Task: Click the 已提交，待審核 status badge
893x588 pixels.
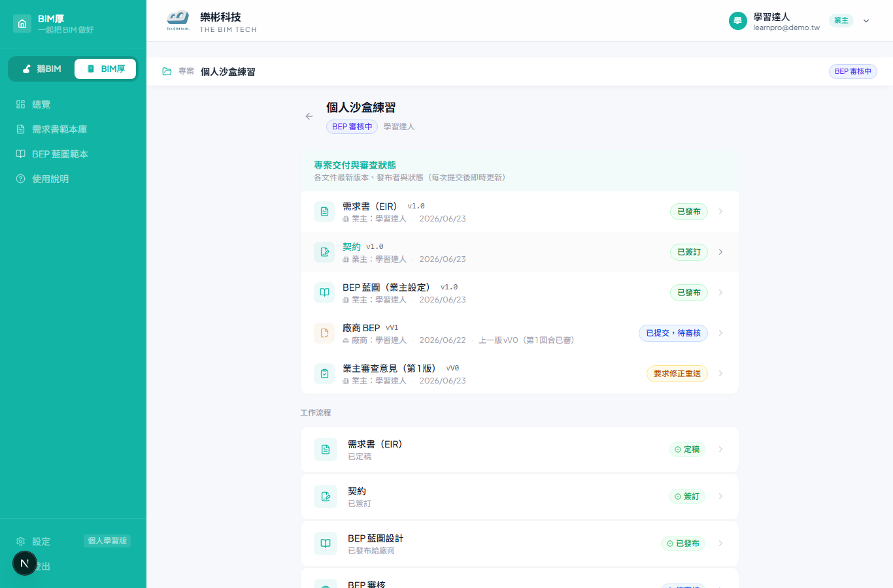Action: pos(673,333)
